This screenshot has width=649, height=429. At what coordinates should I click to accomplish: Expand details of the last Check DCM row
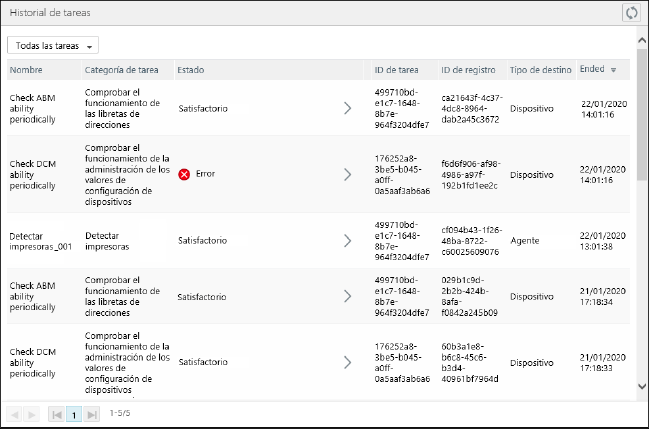[347, 362]
